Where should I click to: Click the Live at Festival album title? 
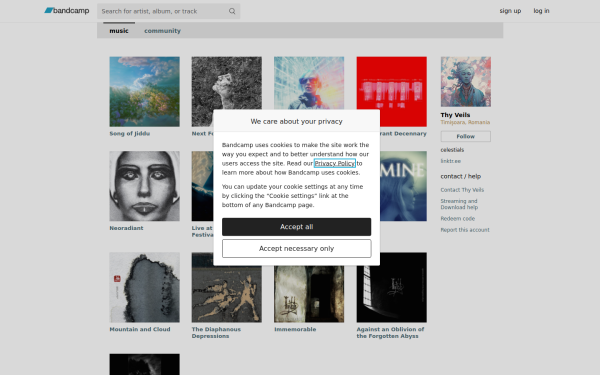pos(202,231)
